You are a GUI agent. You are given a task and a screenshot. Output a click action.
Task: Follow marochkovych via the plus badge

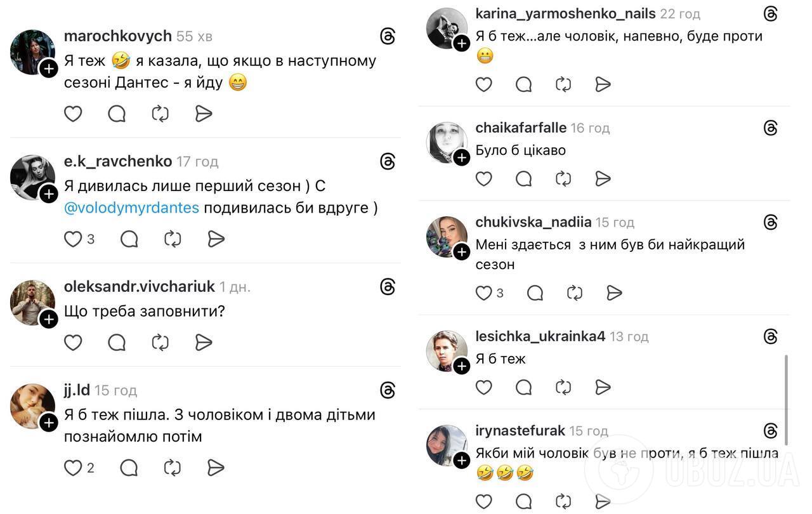[48, 68]
